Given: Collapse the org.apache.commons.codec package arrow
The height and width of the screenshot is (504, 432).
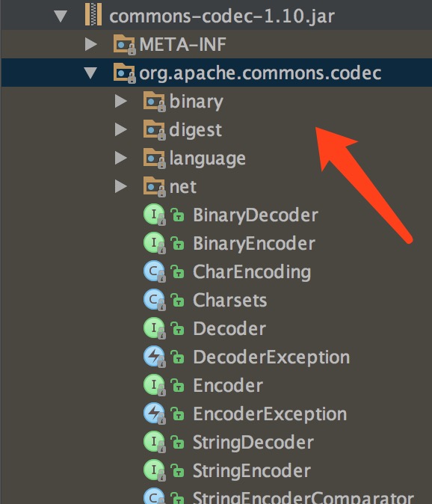Looking at the screenshot, I should 90,73.
